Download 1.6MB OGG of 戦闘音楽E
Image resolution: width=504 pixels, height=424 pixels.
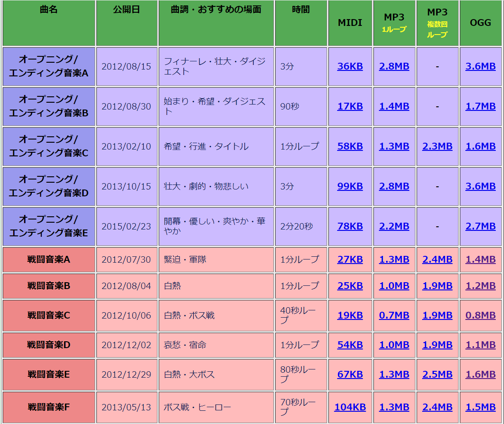(480, 374)
